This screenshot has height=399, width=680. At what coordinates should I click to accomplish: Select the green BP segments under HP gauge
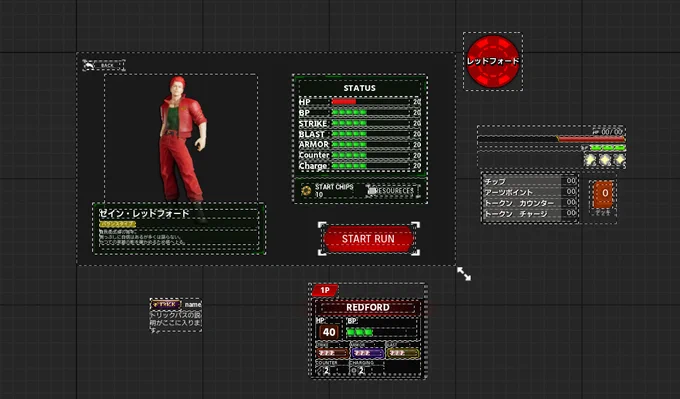pyautogui.click(x=607, y=148)
